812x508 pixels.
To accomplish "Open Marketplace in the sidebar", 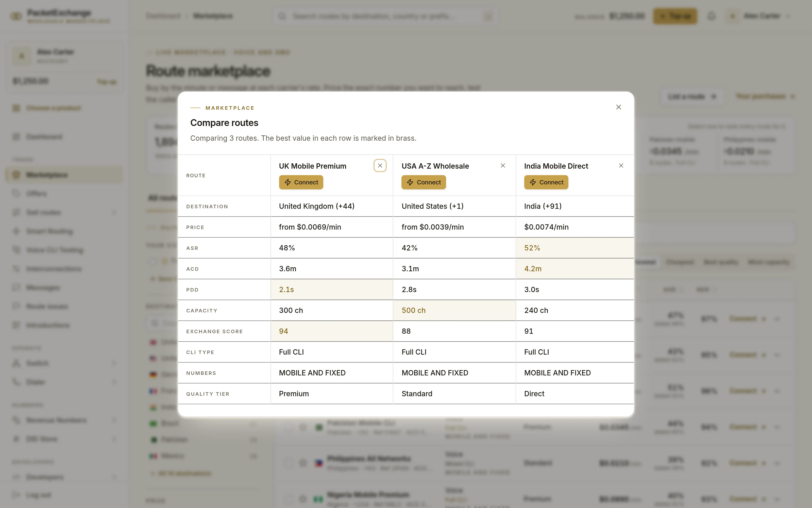I will (64, 175).
